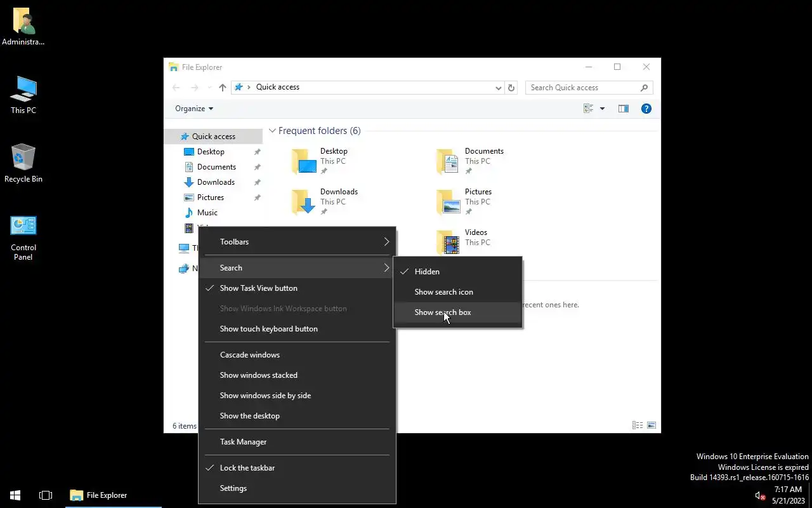Click the File Explorer title bar icon
The image size is (812, 508).
tap(174, 67)
